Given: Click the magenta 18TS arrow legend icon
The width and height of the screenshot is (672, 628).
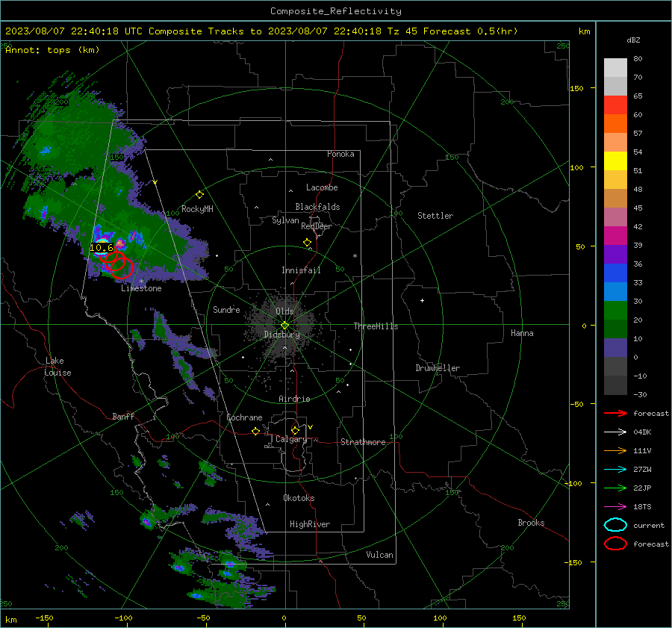Looking at the screenshot, I should [615, 507].
